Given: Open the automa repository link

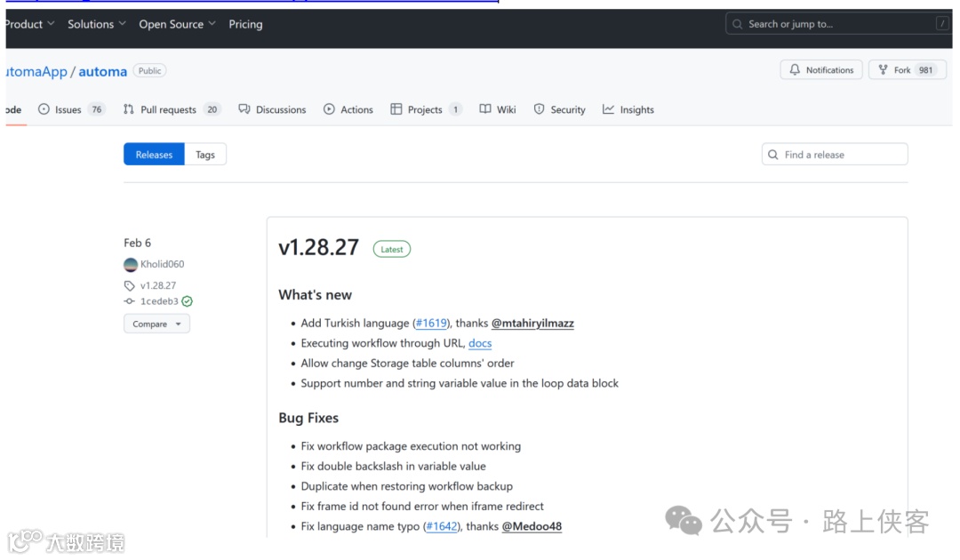Looking at the screenshot, I should tap(103, 71).
